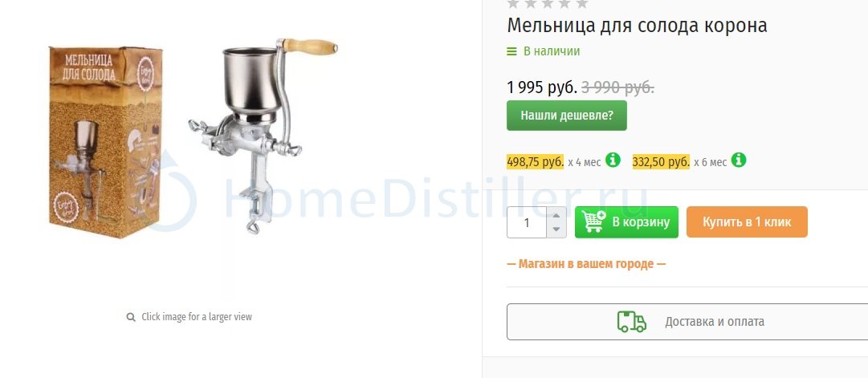Click the info icon next to 6 мес installment
Viewport: 868px width, 378px height.
click(x=739, y=161)
